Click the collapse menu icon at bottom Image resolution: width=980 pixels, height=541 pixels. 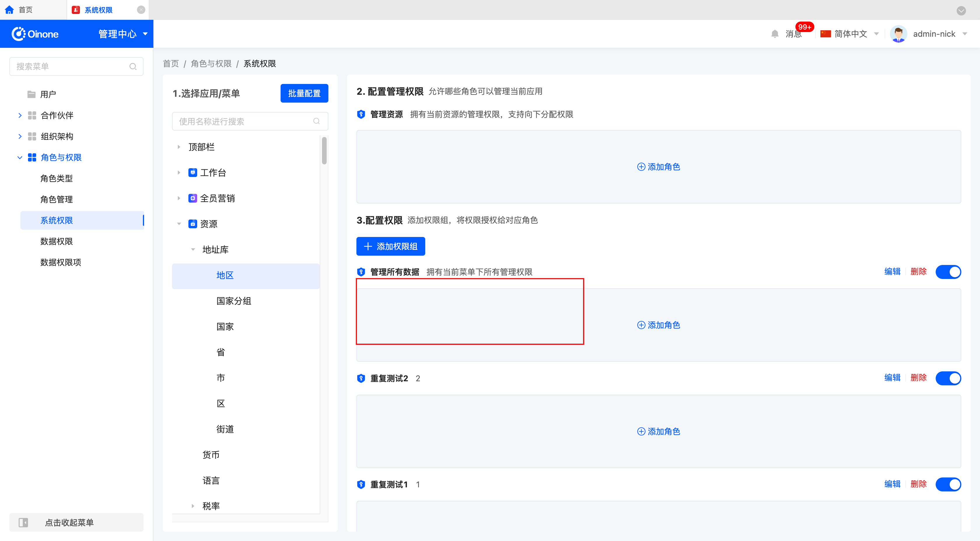click(x=24, y=522)
